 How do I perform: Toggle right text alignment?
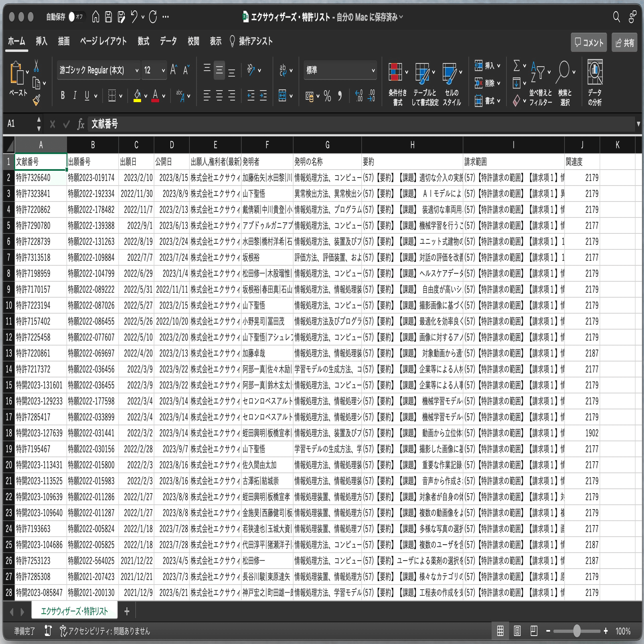click(x=232, y=95)
